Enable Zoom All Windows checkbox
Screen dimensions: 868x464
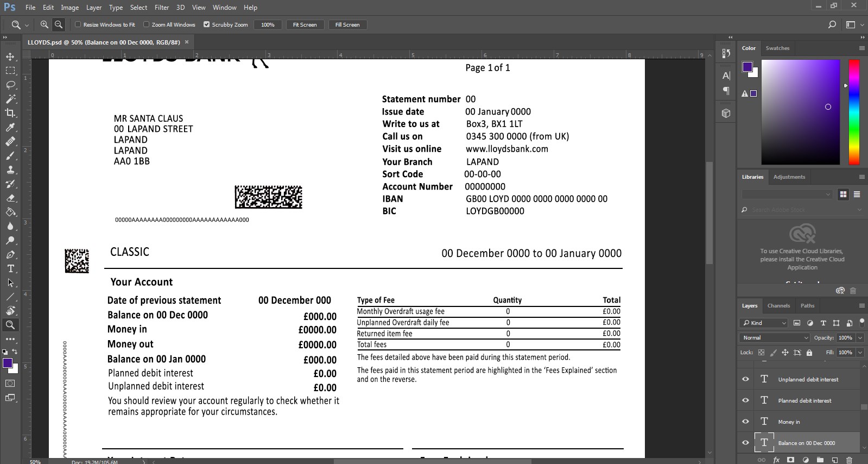(146, 24)
